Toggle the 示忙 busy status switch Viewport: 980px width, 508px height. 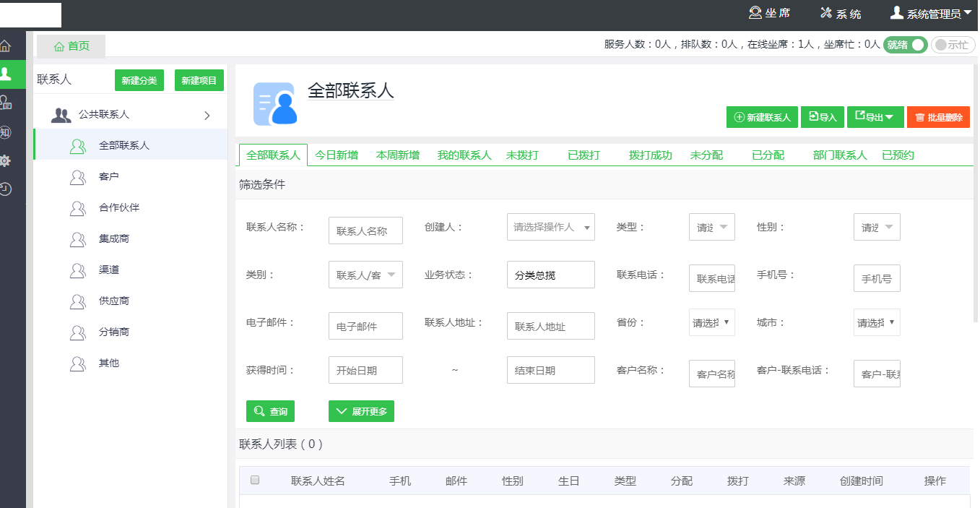pyautogui.click(x=953, y=45)
